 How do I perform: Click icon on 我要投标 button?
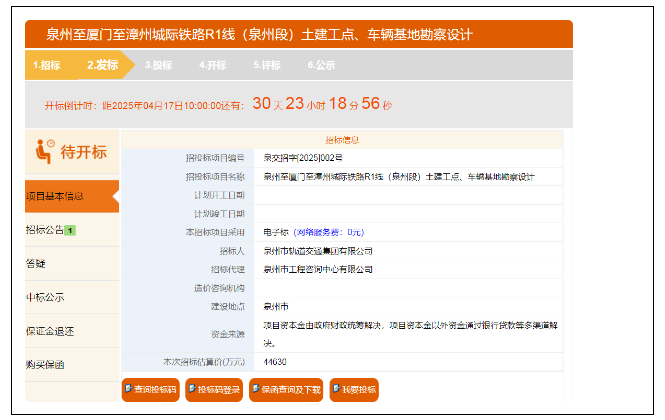[336, 389]
